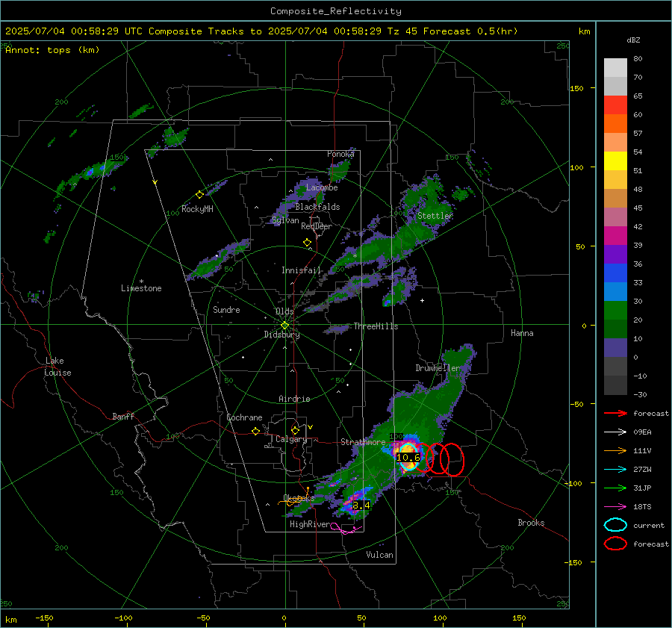Click the Brooks city label
This screenshot has width=672, height=628.
click(x=531, y=523)
